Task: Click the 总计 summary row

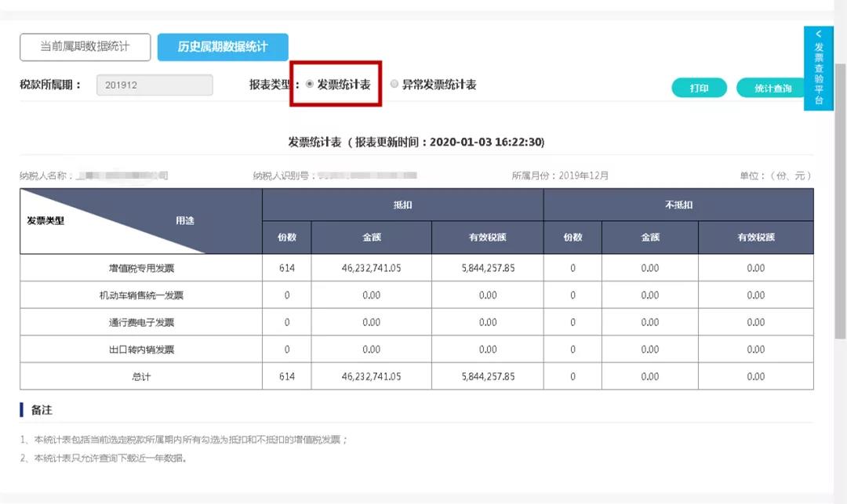Action: [141, 376]
